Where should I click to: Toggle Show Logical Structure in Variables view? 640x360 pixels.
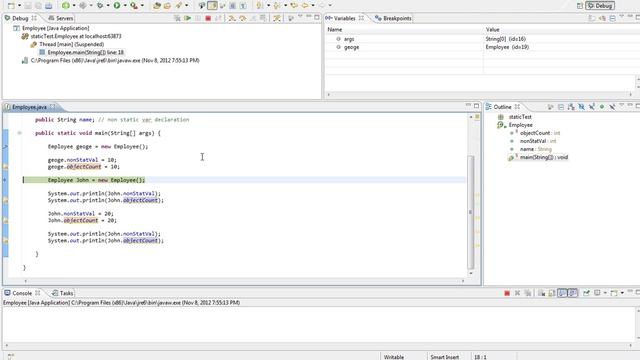point(602,18)
